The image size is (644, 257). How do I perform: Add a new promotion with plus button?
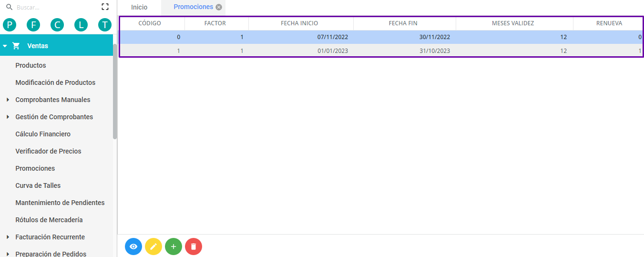tap(174, 247)
